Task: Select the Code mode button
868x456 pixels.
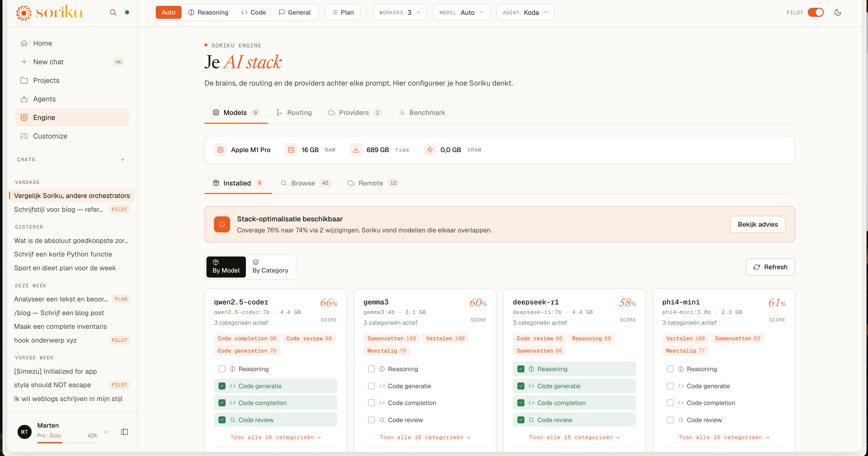Action: point(253,13)
